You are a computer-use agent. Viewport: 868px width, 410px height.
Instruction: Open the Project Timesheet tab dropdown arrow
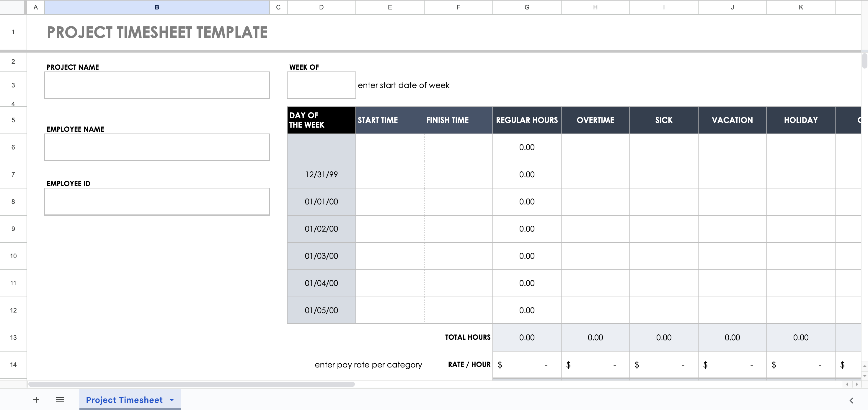pyautogui.click(x=172, y=400)
